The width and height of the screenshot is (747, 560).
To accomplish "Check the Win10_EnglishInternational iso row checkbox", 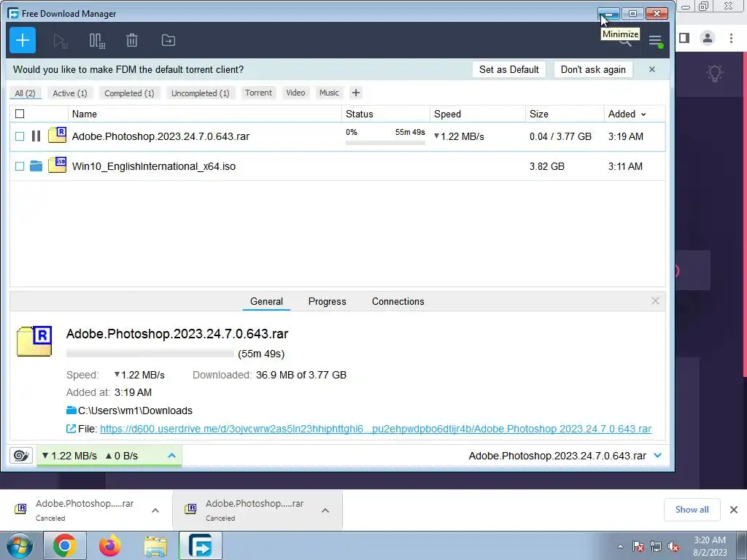I will point(20,166).
